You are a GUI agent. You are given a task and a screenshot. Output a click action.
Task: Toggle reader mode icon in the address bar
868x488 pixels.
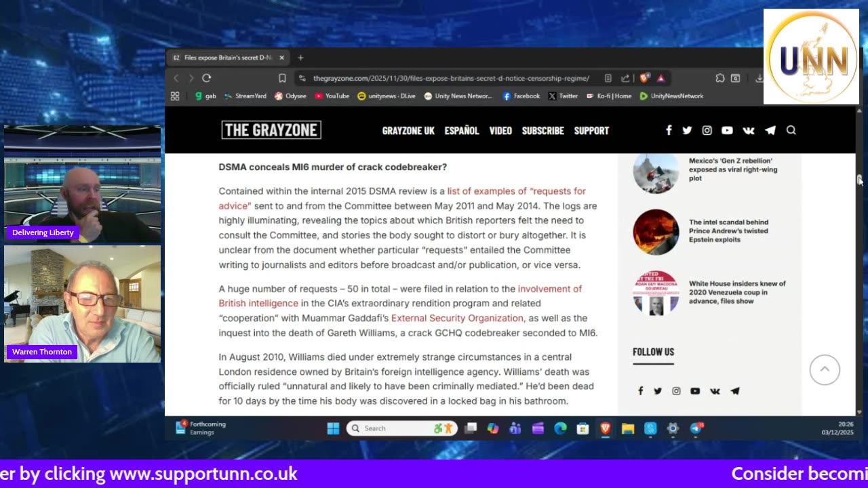click(608, 78)
